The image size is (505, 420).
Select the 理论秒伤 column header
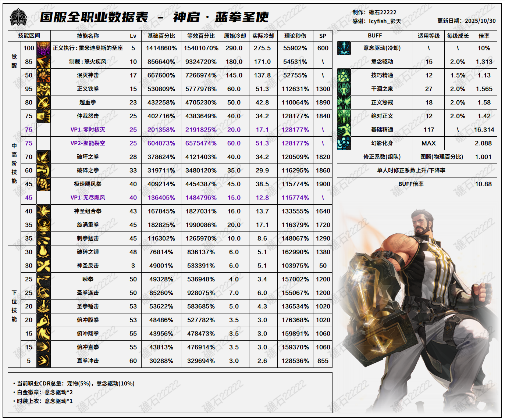pyautogui.click(x=295, y=36)
